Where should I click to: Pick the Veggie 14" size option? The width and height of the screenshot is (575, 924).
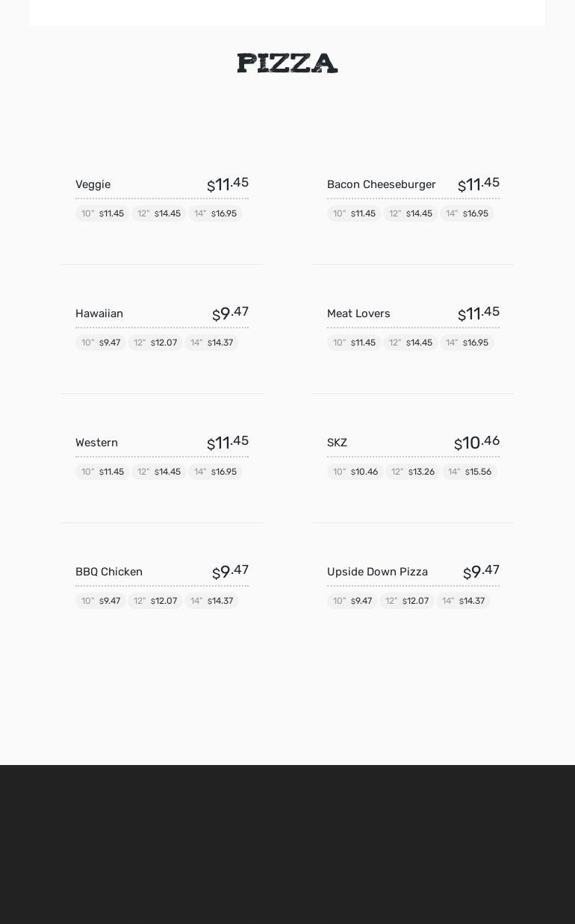(x=215, y=213)
